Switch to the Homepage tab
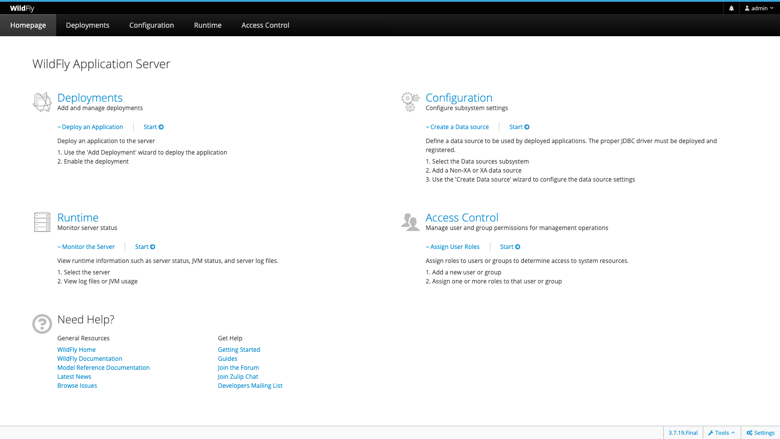This screenshot has height=439, width=780. [x=28, y=25]
